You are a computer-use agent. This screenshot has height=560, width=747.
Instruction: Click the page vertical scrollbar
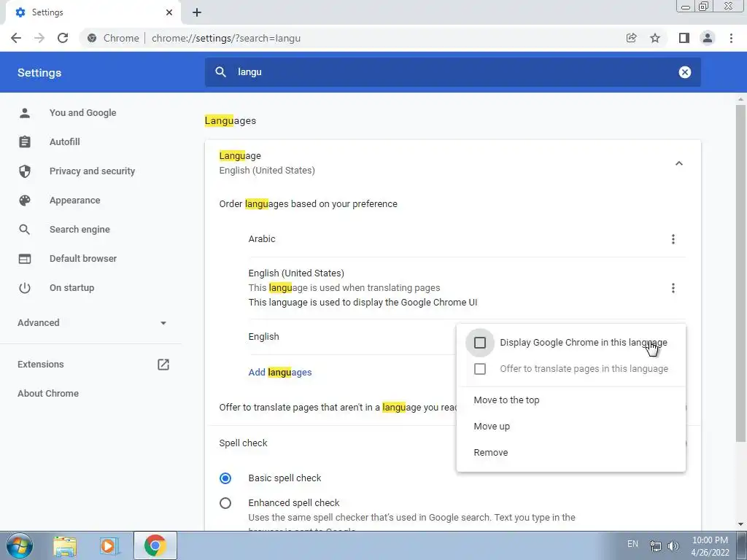click(x=740, y=273)
